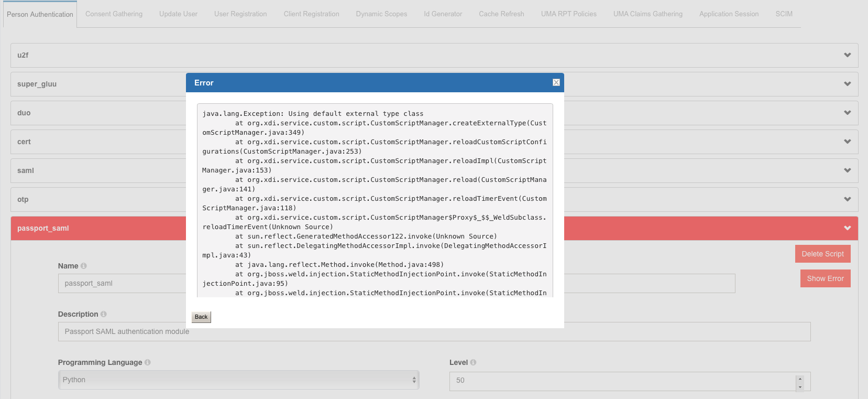Click the Level info icon
868x399 pixels.
(x=474, y=362)
